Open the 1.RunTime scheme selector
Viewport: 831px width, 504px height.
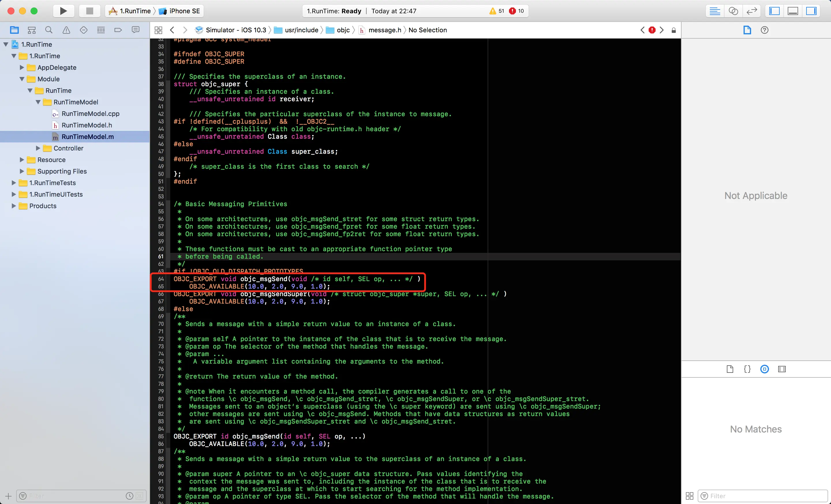point(130,11)
